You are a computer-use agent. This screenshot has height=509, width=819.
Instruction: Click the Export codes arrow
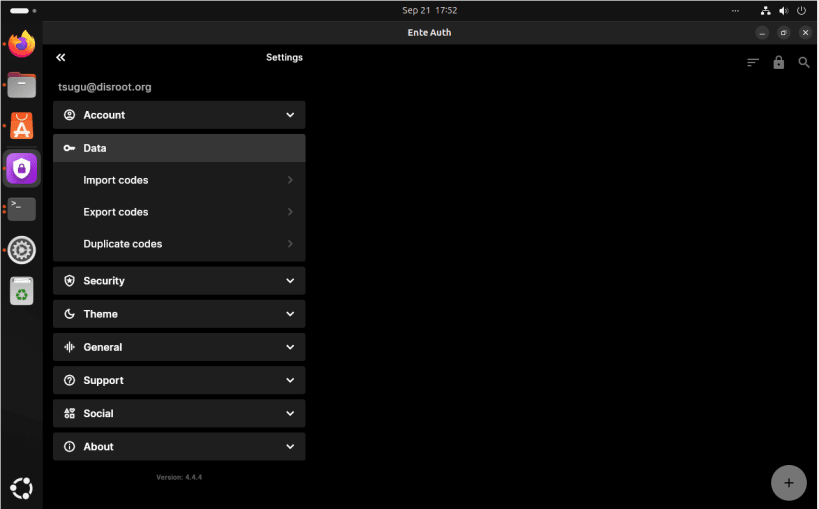coord(290,212)
